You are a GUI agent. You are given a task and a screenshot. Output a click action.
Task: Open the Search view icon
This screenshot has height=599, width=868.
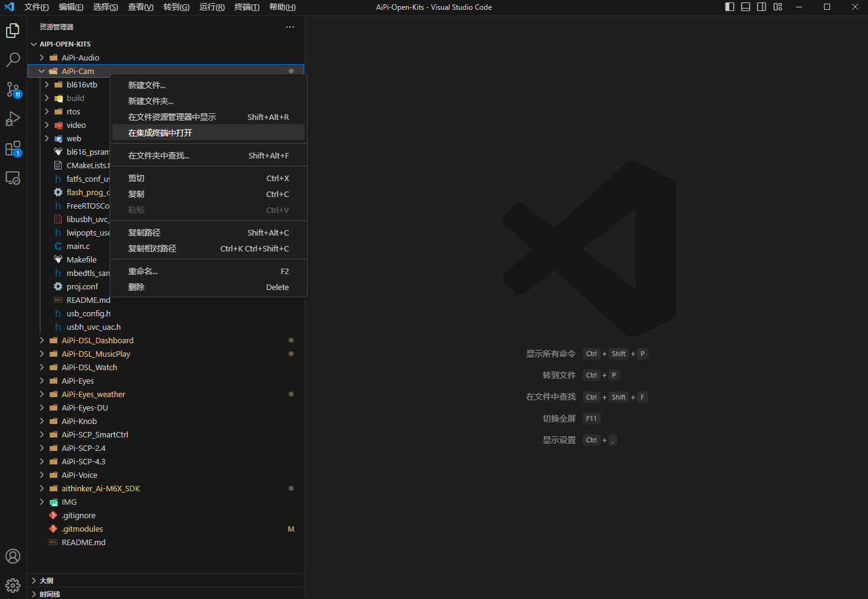point(13,60)
